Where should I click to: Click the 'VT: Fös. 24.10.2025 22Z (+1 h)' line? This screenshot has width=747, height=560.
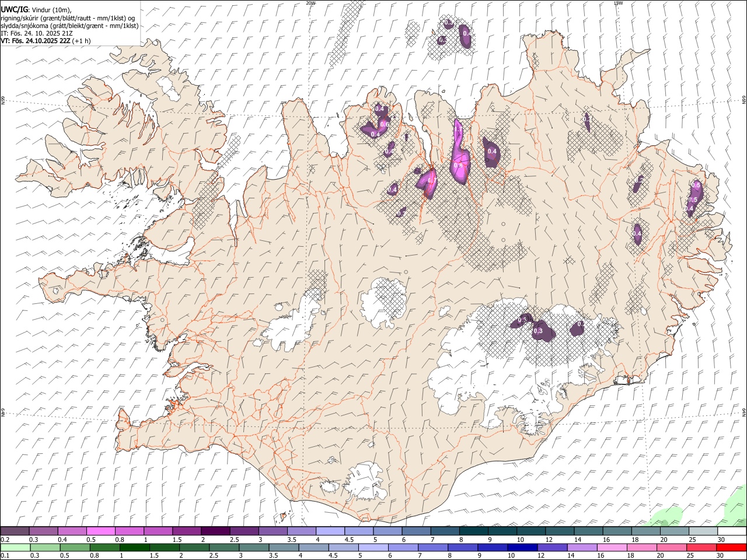pos(46,41)
